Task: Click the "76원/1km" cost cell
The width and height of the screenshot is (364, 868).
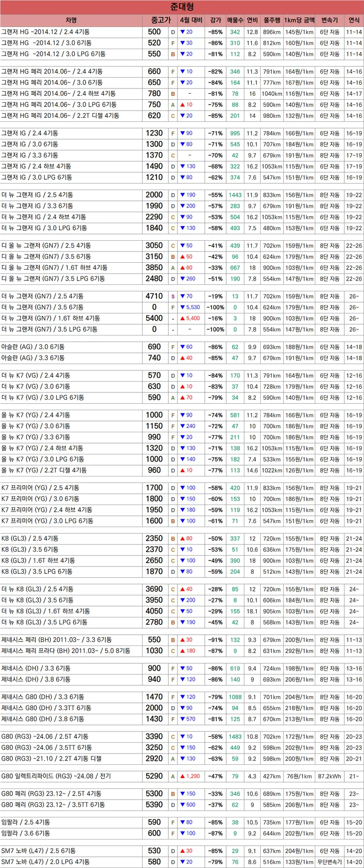Action: pyautogui.click(x=299, y=776)
